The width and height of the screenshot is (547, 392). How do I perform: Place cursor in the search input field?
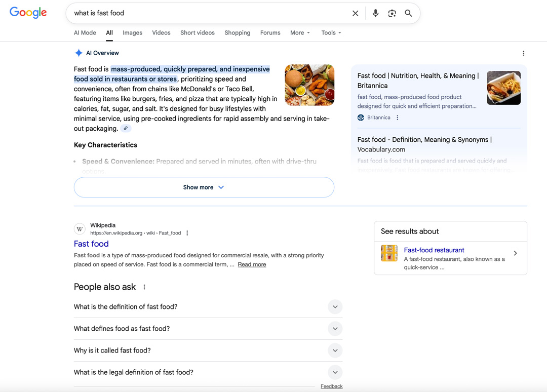pos(203,13)
